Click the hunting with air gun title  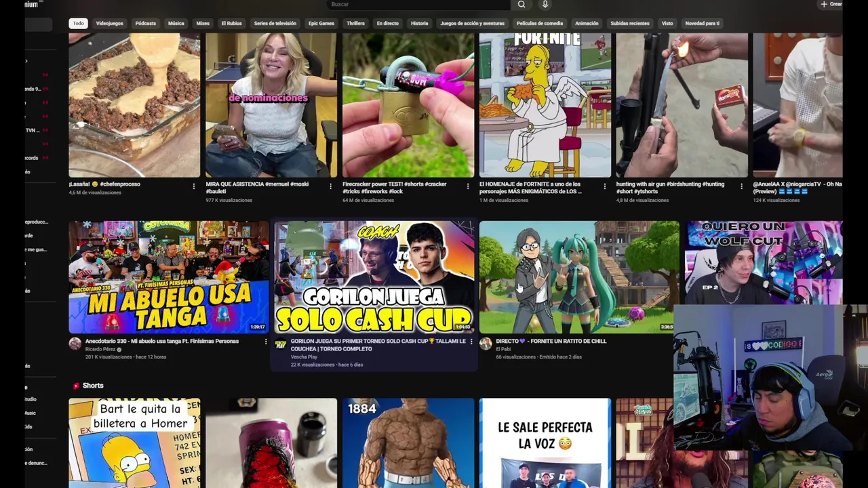pyautogui.click(x=670, y=188)
